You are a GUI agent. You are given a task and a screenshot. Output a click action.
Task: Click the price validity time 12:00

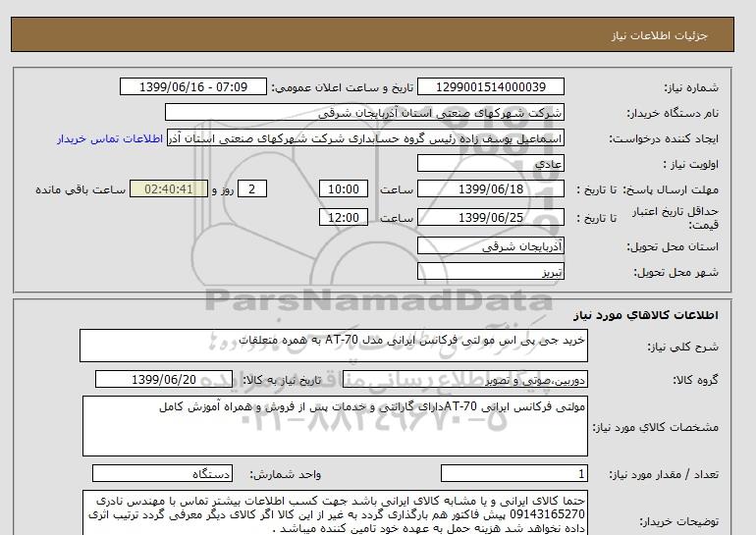344,217
